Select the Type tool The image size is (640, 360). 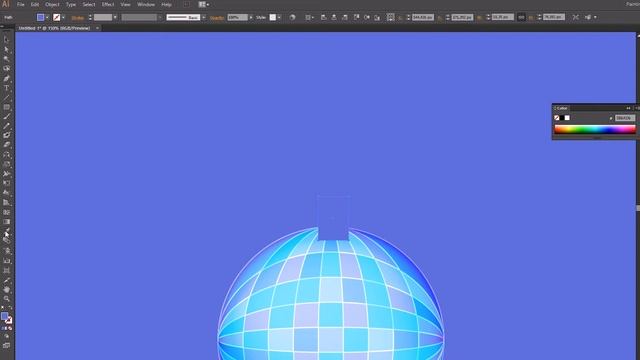coord(6,88)
